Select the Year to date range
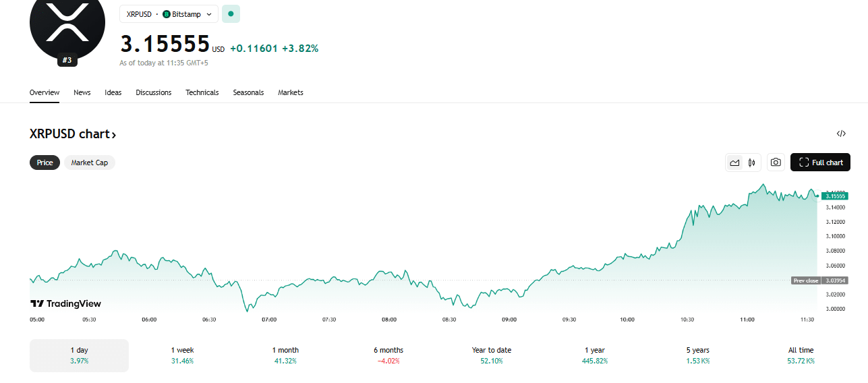The width and height of the screenshot is (868, 383). tap(492, 355)
